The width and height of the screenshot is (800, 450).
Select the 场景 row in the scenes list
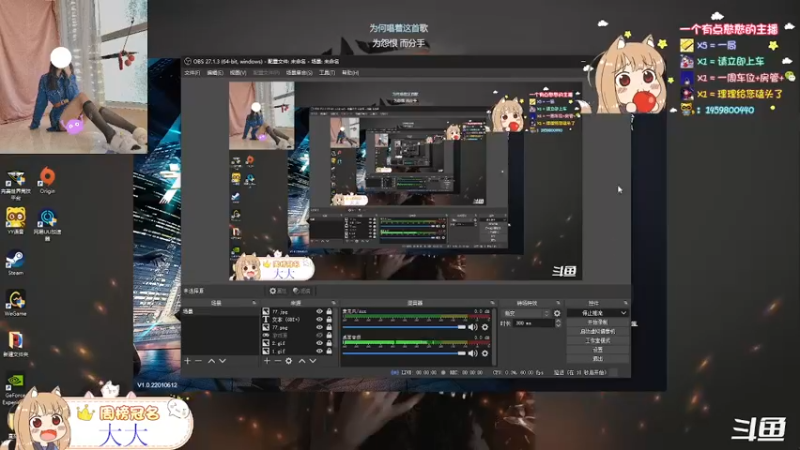tap(220, 311)
